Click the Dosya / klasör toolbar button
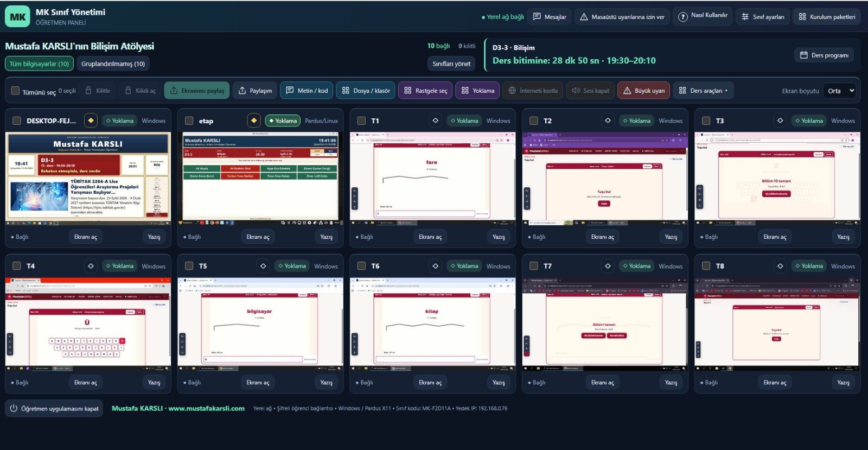This screenshot has height=450, width=868. tap(366, 91)
